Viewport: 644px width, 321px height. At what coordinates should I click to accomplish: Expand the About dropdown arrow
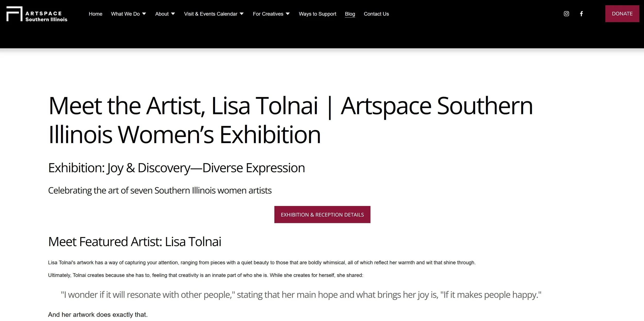tap(173, 14)
